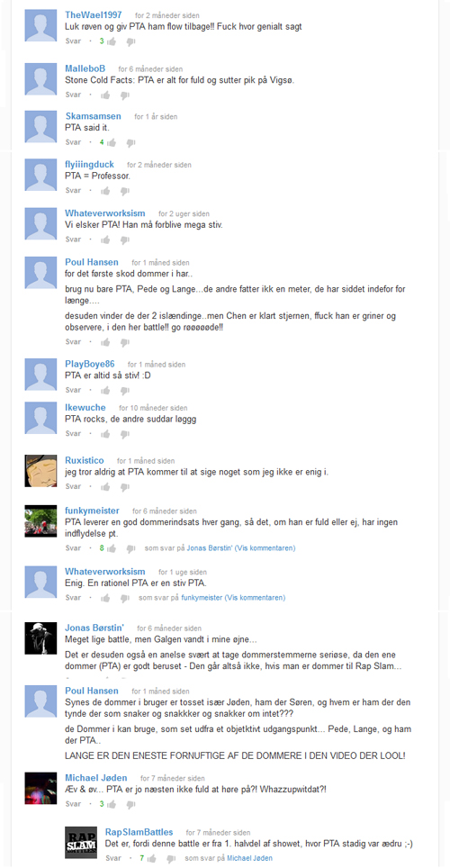
Task: Expand 'Vis kommentaren' under funkymeister's comment
Action: pos(265,548)
